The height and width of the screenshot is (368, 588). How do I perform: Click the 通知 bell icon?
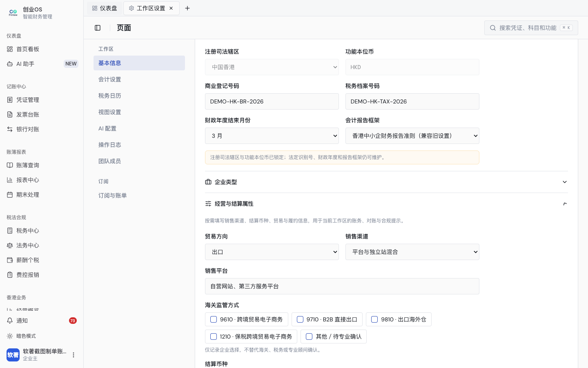click(10, 321)
